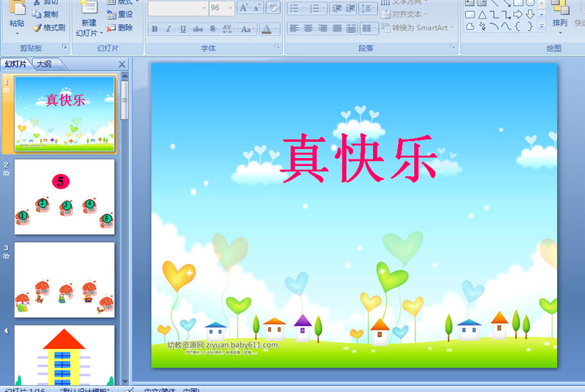This screenshot has width=585, height=392.
Task: Click the Paste (粘贴) button
Action: [x=17, y=17]
